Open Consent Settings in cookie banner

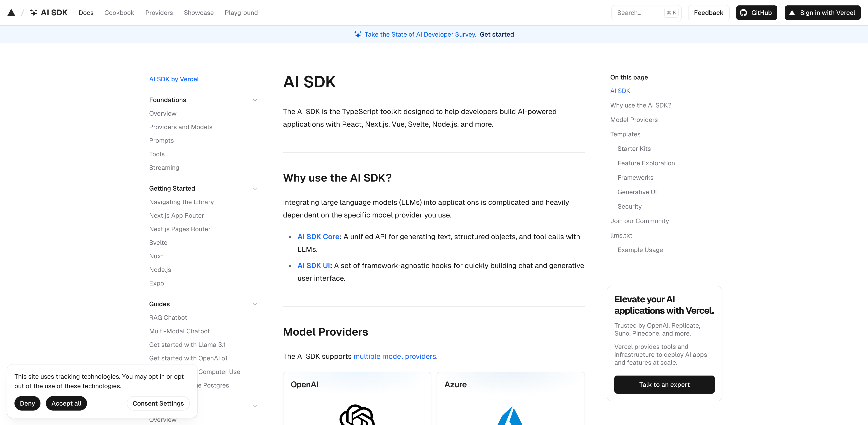click(158, 404)
